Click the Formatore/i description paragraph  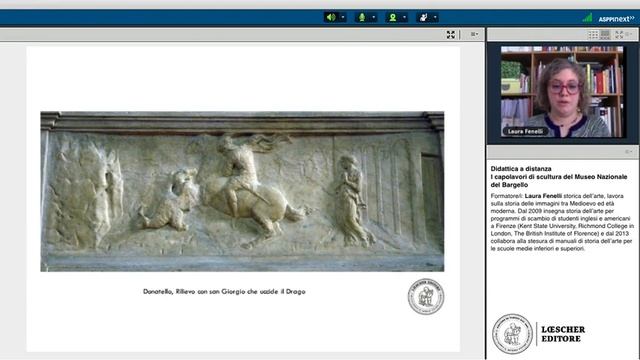[x=562, y=222]
